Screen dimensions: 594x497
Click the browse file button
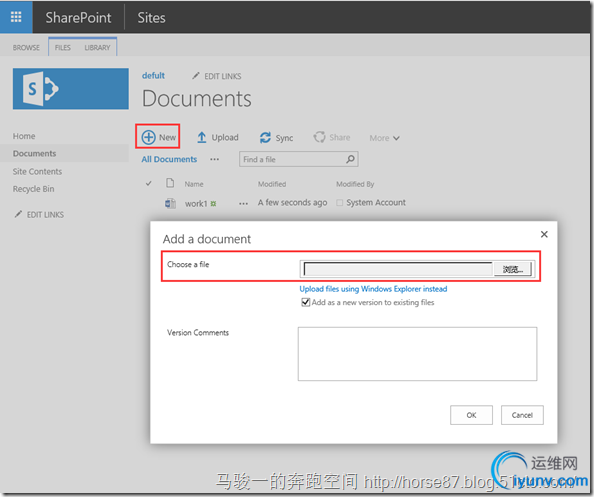click(x=513, y=269)
